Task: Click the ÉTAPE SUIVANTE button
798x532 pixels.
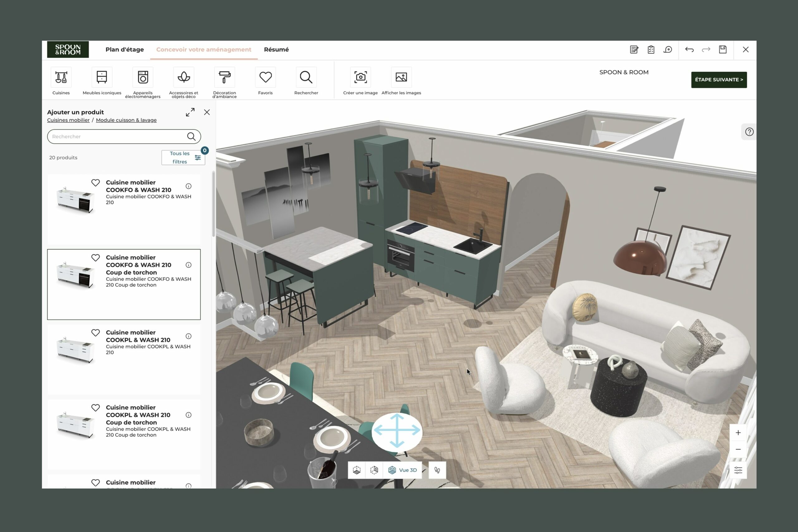Action: point(719,79)
